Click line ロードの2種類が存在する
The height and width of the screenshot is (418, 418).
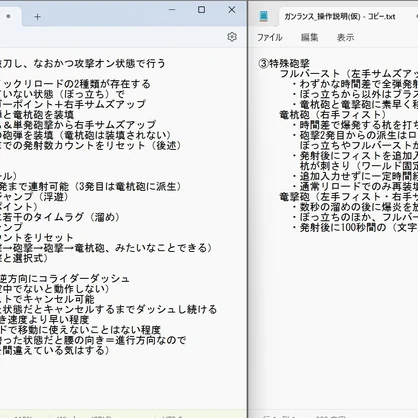[x=75, y=84]
